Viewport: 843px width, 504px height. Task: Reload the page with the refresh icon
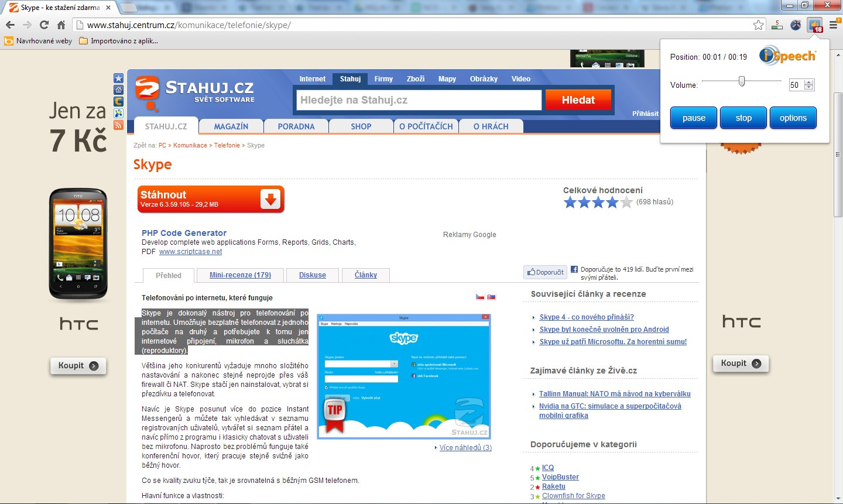(44, 25)
